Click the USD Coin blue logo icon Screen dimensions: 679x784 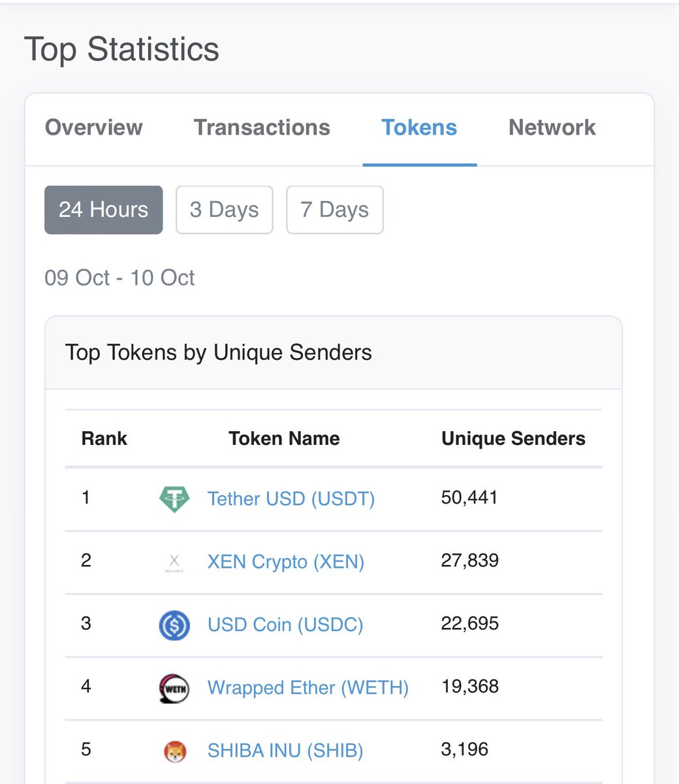[x=174, y=625]
